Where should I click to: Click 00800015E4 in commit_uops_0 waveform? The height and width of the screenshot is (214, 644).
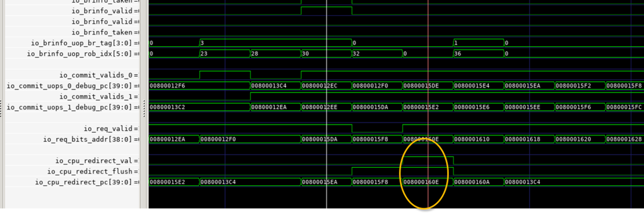click(x=472, y=85)
